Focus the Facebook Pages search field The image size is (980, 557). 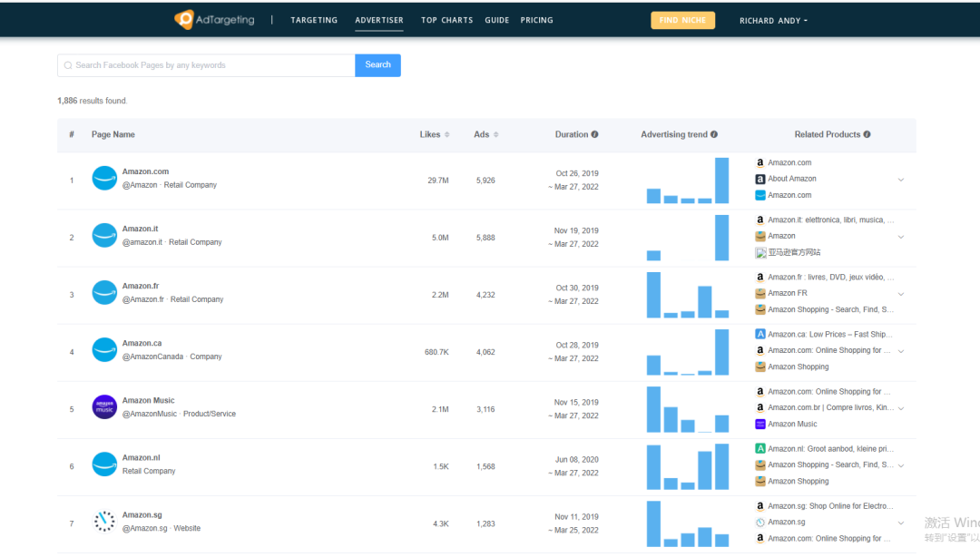207,65
